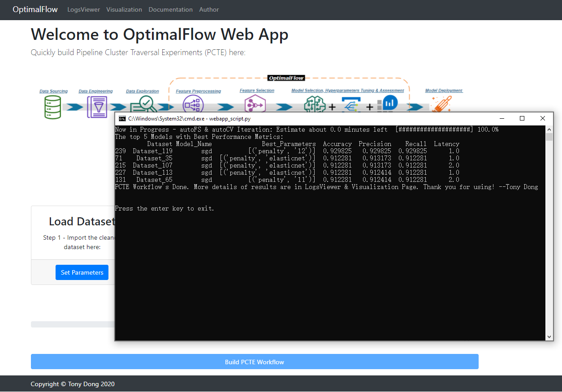Click the Data Sourcing database icon

(x=52, y=107)
